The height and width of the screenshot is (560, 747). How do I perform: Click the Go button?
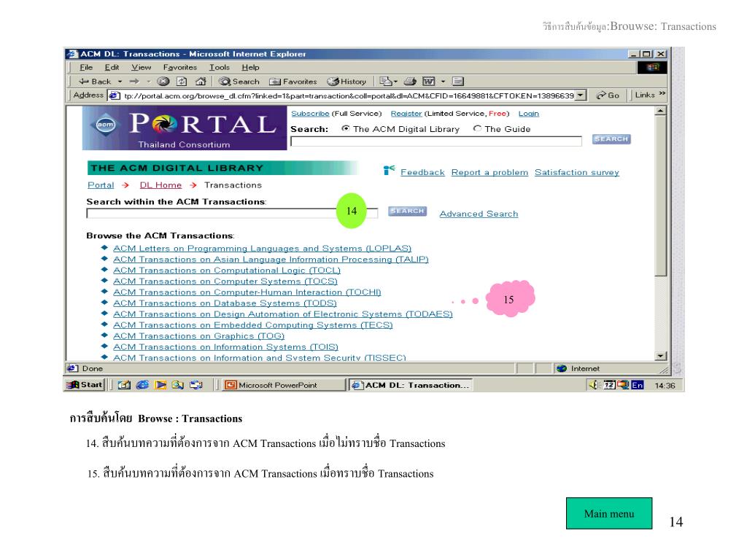pyautogui.click(x=608, y=96)
